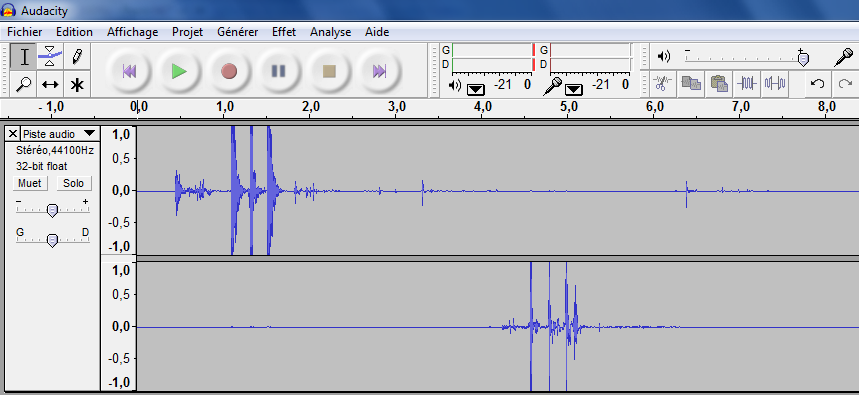Select the Envelope tool
Viewport: 859px width, 395px height.
(50, 57)
